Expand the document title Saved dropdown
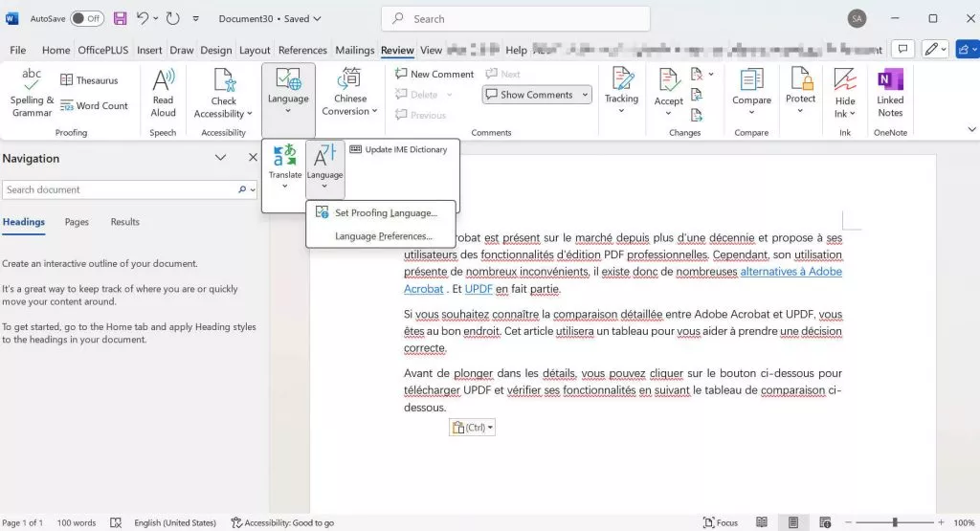The image size is (980, 531). (318, 19)
